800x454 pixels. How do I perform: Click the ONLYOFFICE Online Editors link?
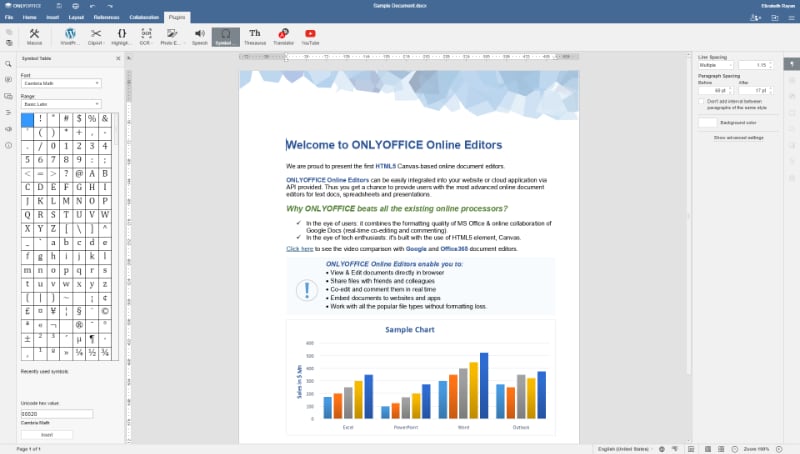coord(328,180)
